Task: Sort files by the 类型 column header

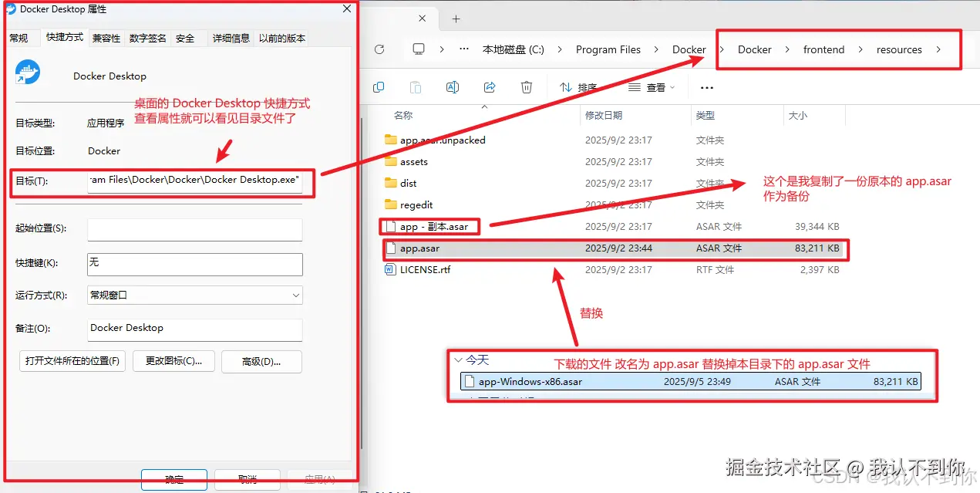Action: click(x=706, y=116)
